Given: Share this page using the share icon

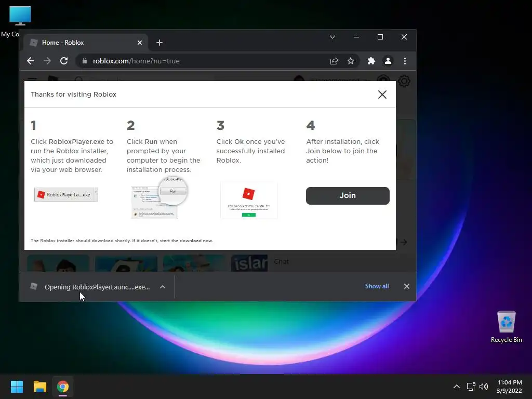Looking at the screenshot, I should point(334,61).
